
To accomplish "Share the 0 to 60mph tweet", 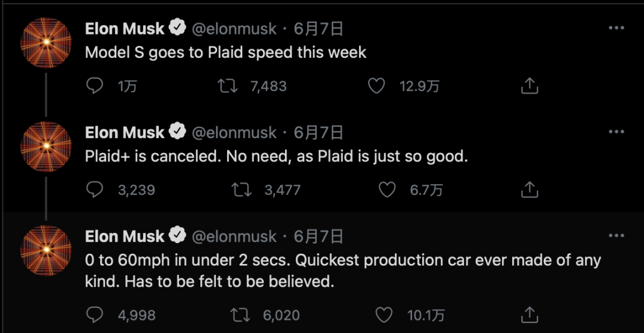I will point(530,315).
